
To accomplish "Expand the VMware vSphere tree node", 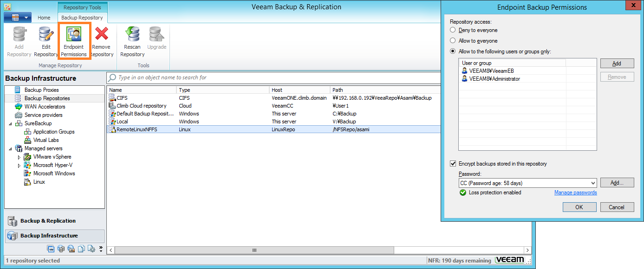I will [19, 157].
